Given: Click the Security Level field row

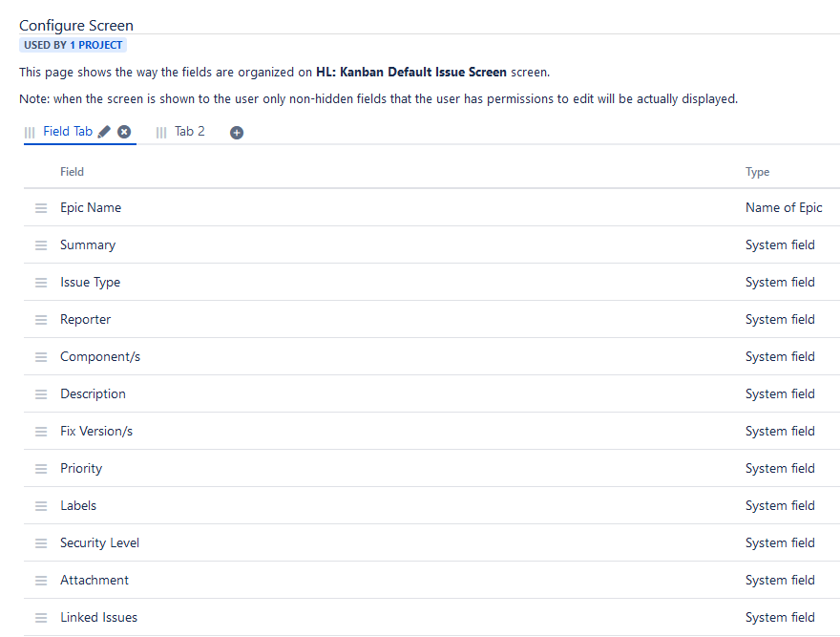Looking at the screenshot, I should tap(99, 542).
